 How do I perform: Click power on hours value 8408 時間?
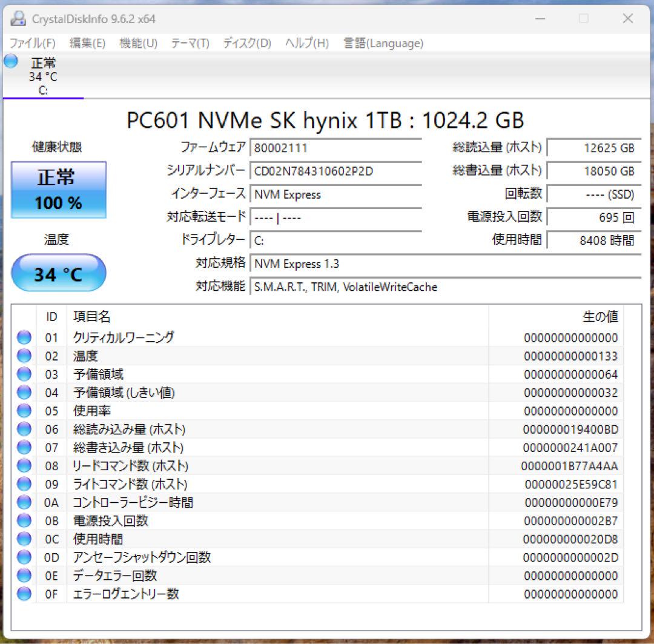[x=594, y=241]
